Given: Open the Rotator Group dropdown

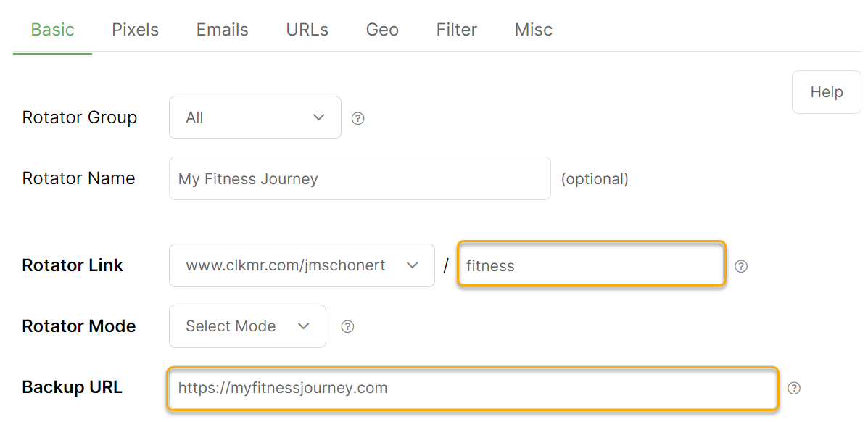Looking at the screenshot, I should click(x=255, y=117).
